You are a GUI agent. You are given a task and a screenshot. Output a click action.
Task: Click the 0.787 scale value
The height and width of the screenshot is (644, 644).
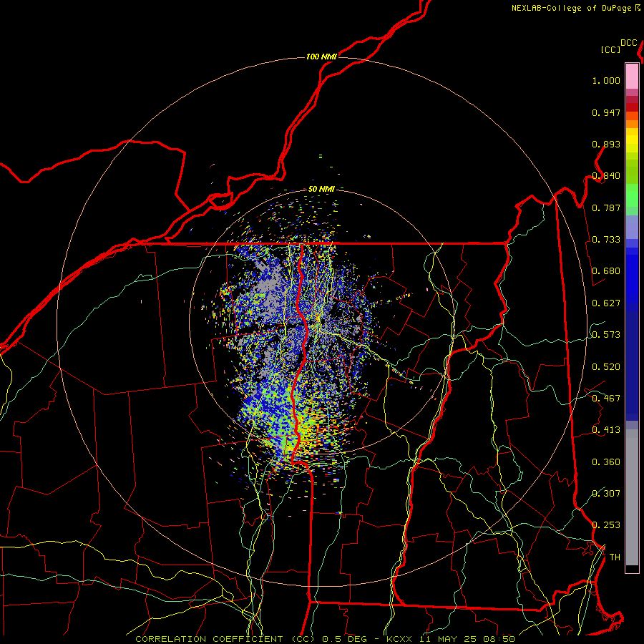(x=606, y=208)
